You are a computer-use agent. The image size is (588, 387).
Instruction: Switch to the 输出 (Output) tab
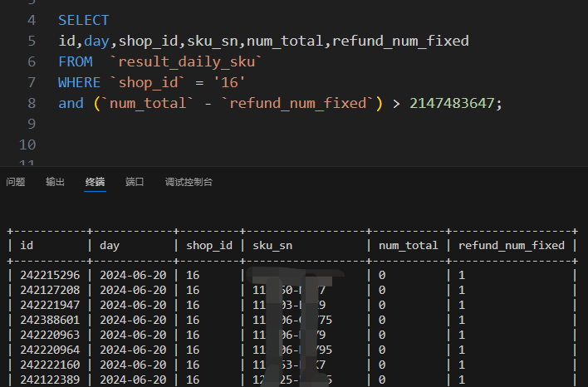click(55, 182)
